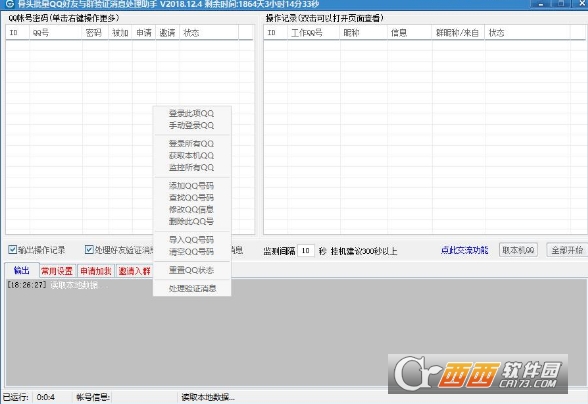Enable the 输出操作记录 checkbox
Screen dimensions: 588x404
pos(13,249)
